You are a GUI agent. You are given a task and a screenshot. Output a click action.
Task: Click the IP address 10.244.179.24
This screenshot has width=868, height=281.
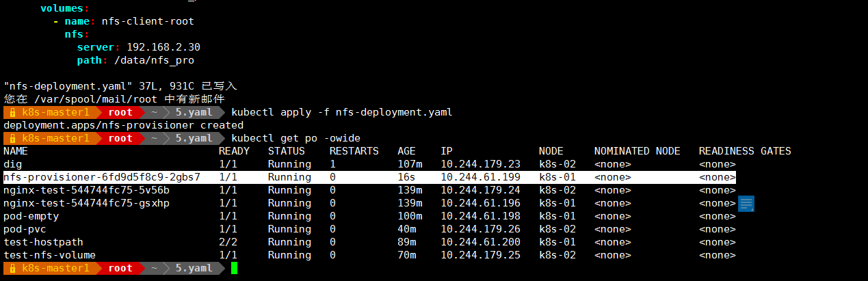tap(480, 190)
